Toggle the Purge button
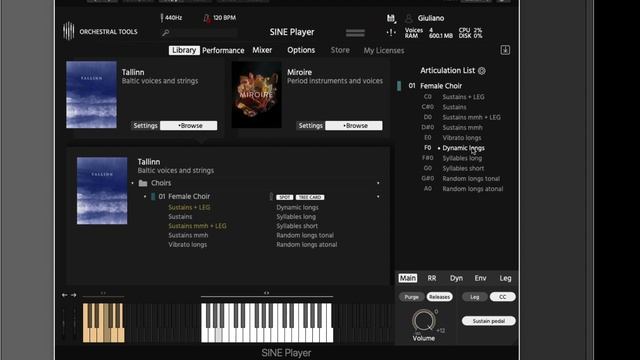This screenshot has height=360, width=640. tap(411, 297)
